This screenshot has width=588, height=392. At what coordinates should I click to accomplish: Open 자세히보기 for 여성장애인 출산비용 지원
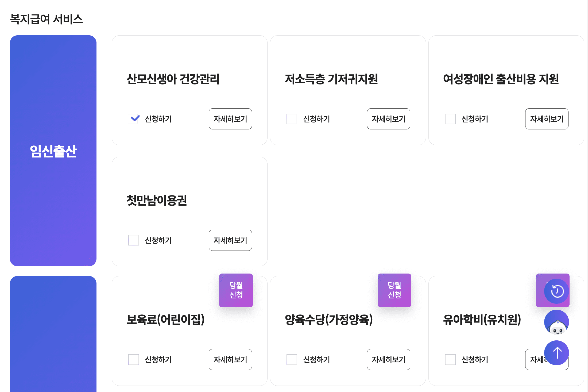547,119
